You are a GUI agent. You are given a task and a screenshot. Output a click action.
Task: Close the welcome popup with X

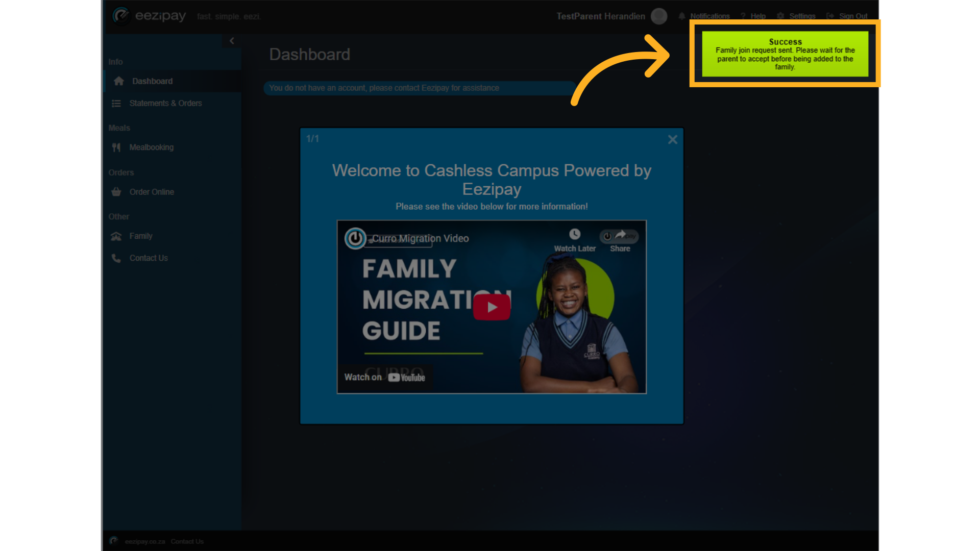(x=673, y=140)
